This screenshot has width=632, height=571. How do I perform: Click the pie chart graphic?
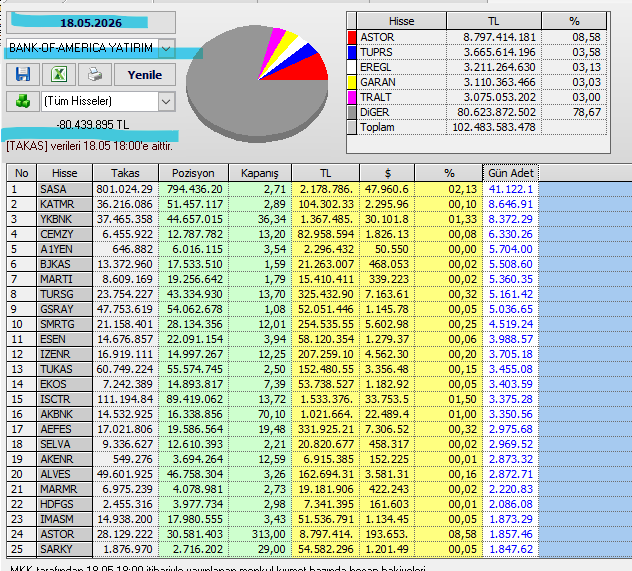(x=257, y=83)
